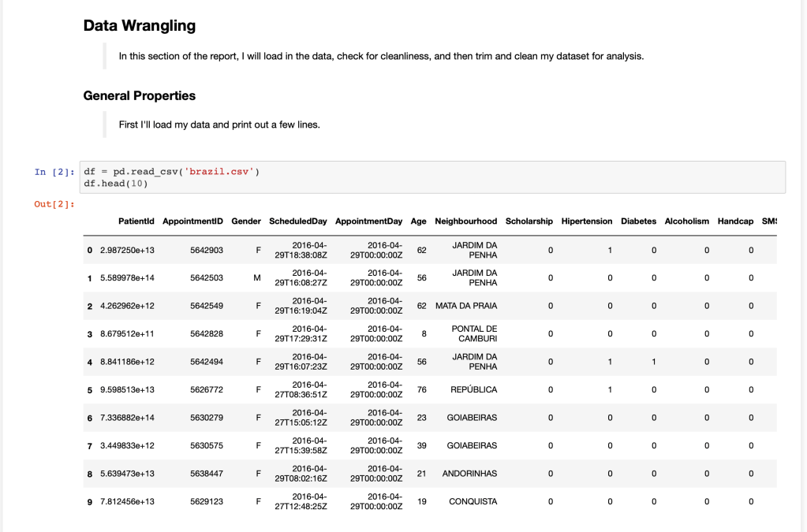Image resolution: width=807 pixels, height=532 pixels.
Task: Click the MATA DA PRAIA cell
Action: (x=466, y=306)
